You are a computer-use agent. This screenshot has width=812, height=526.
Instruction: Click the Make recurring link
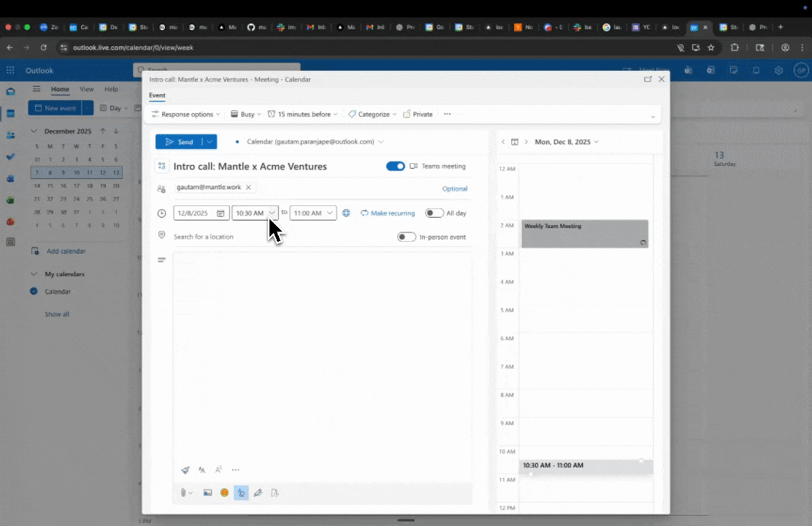(x=388, y=213)
